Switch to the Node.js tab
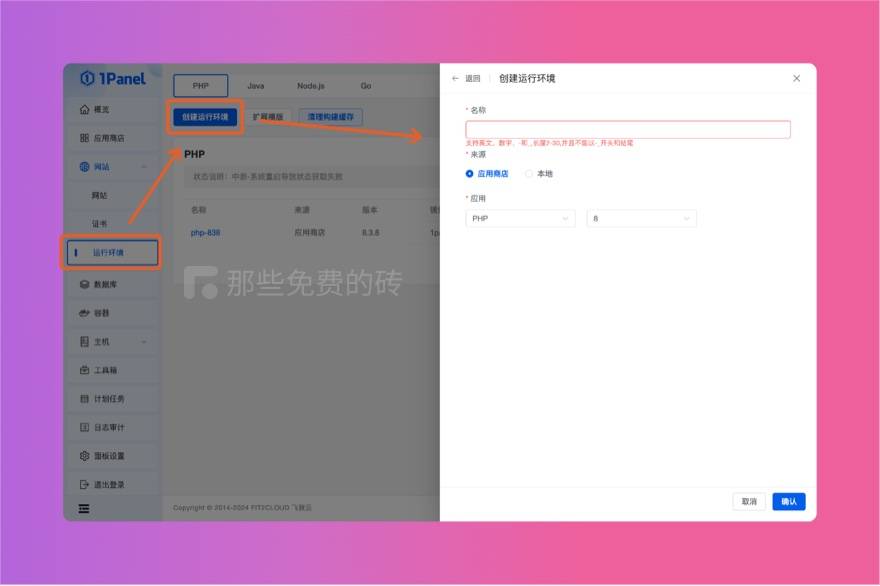 click(x=310, y=86)
